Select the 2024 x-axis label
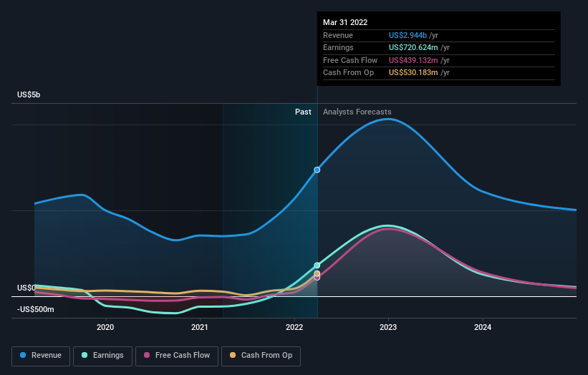This screenshot has width=588, height=375. pos(483,327)
